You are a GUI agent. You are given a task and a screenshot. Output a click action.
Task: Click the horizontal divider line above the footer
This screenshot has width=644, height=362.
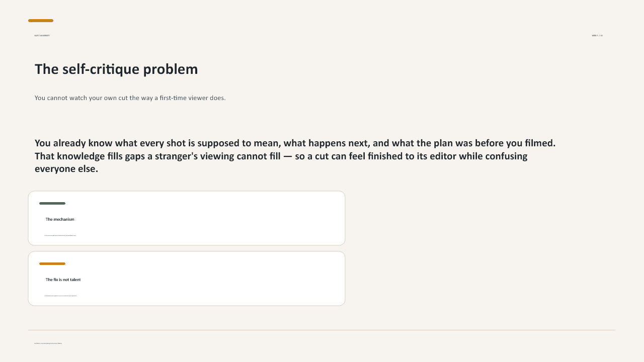pyautogui.click(x=322, y=330)
